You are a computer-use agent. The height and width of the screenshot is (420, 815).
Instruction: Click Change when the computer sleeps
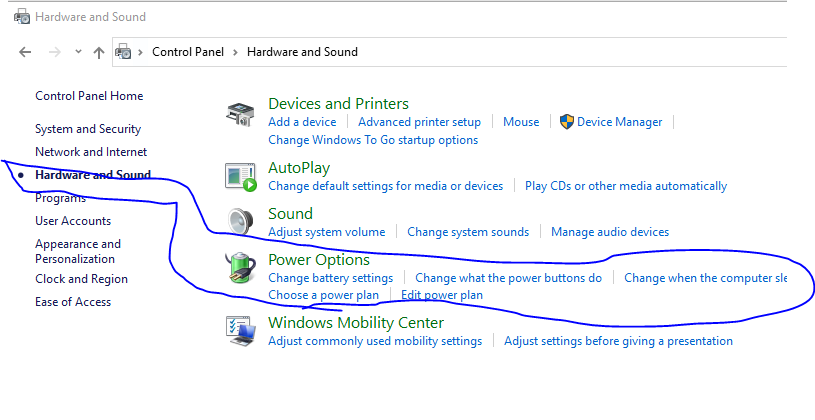coord(705,278)
